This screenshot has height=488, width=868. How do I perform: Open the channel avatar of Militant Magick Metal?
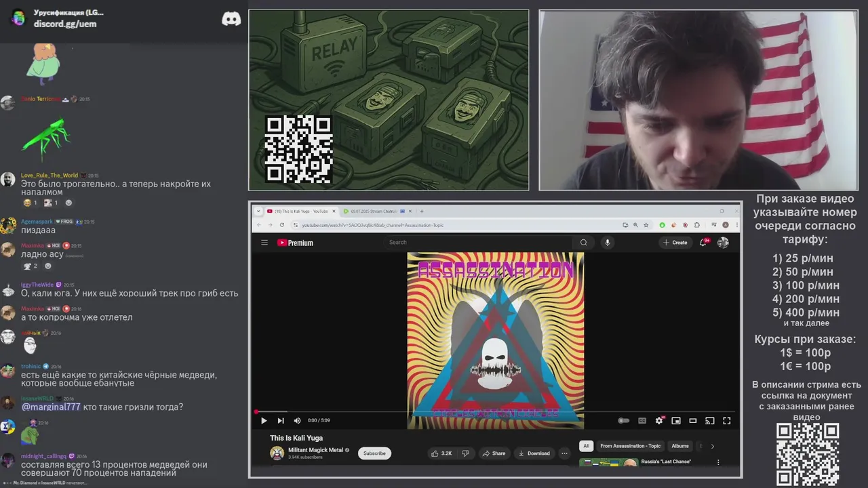point(277,453)
